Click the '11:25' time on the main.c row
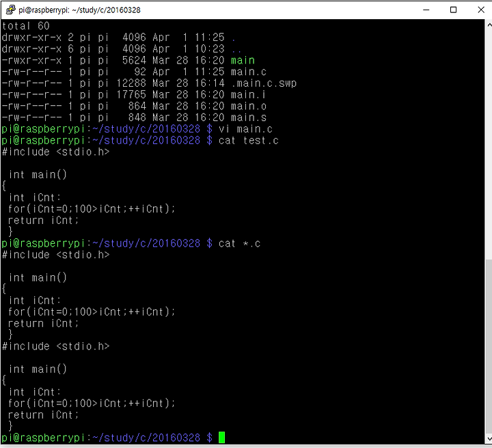Screen dimensions: 492x448 pos(210,72)
